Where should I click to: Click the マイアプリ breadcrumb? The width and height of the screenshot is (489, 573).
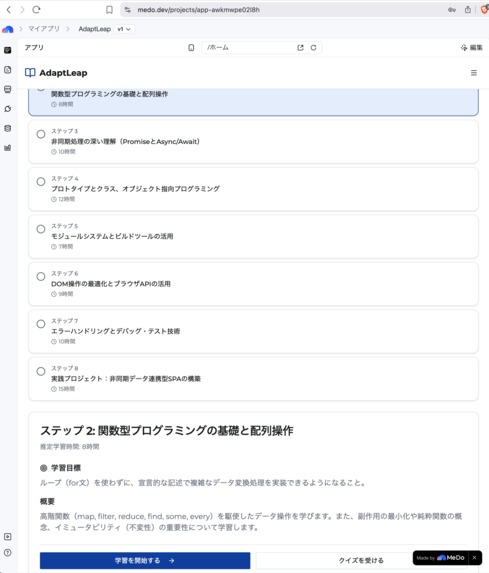click(44, 29)
